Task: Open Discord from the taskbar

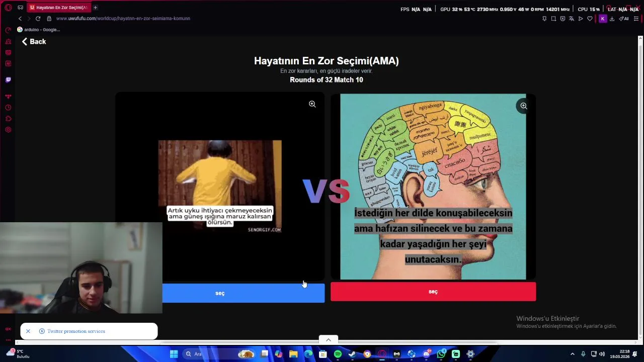Action: click(x=426, y=354)
